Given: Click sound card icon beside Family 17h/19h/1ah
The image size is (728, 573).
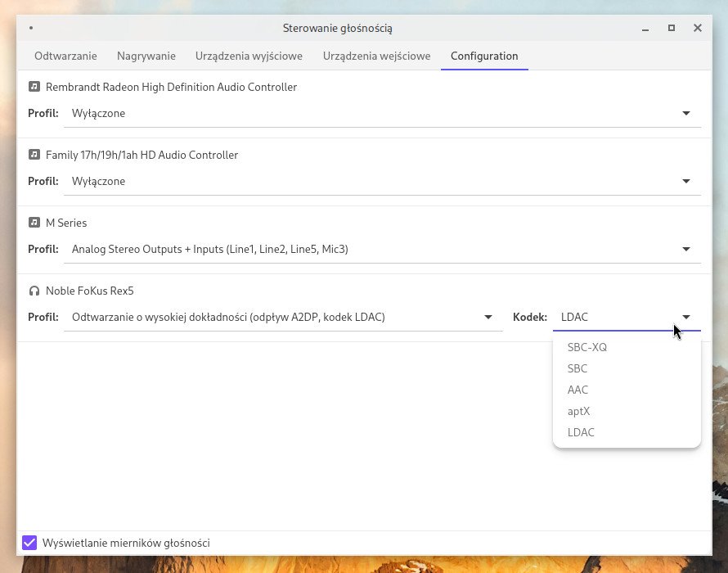Looking at the screenshot, I should coord(34,154).
